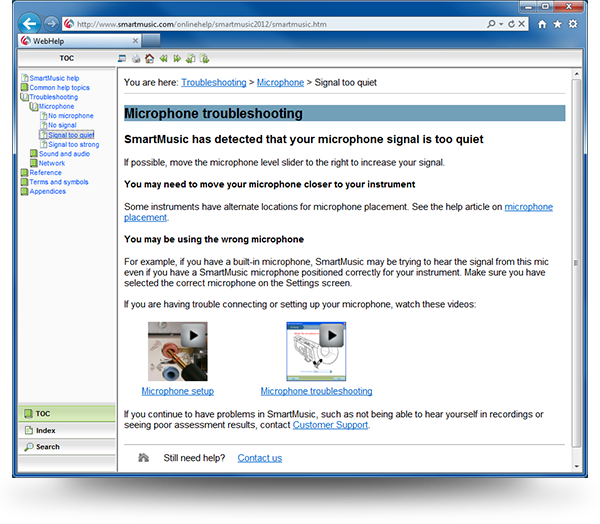Click the browser Back arrow button
This screenshot has height=524, width=600.
click(29, 24)
